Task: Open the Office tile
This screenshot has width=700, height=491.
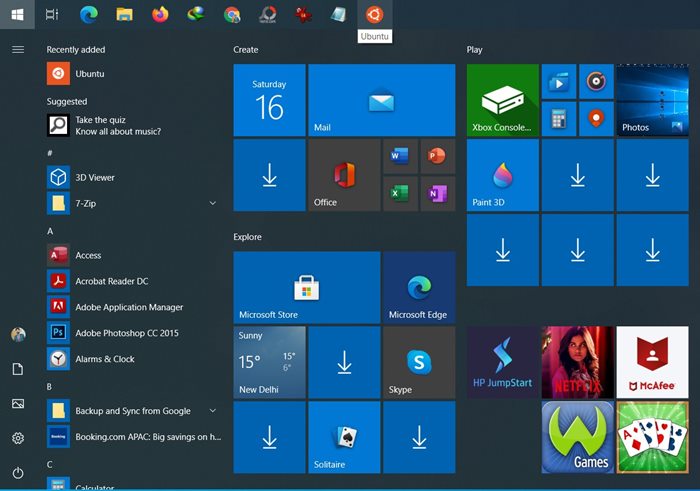Action: coord(344,175)
